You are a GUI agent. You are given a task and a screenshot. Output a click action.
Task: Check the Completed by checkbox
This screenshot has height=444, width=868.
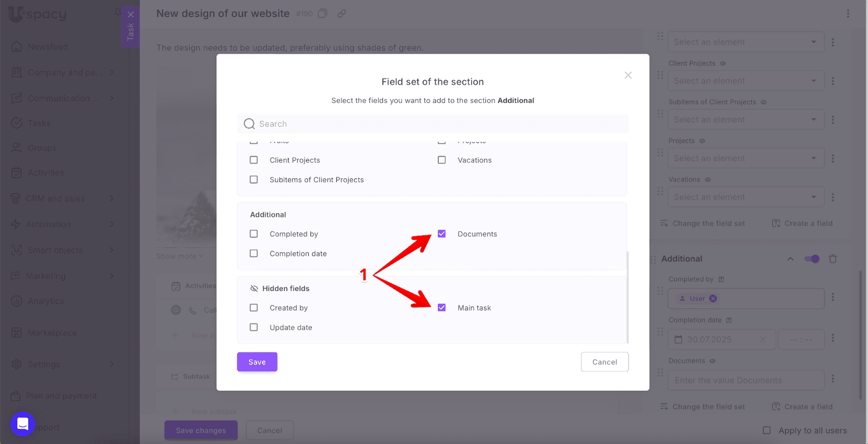point(254,234)
